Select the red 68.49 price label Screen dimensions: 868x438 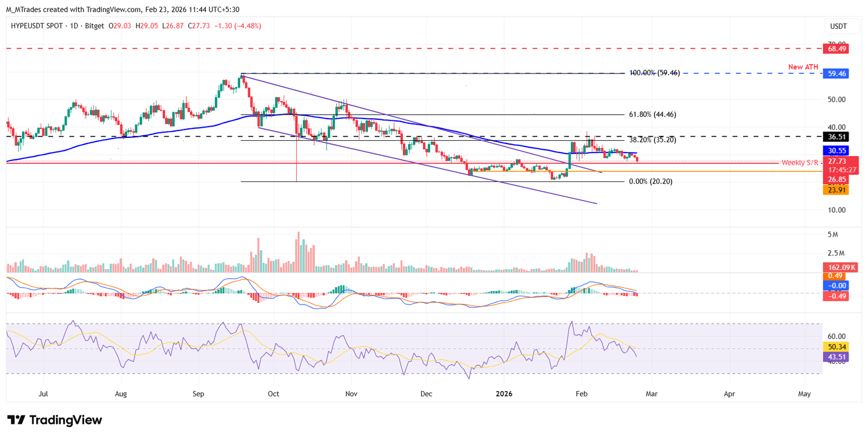(x=832, y=49)
